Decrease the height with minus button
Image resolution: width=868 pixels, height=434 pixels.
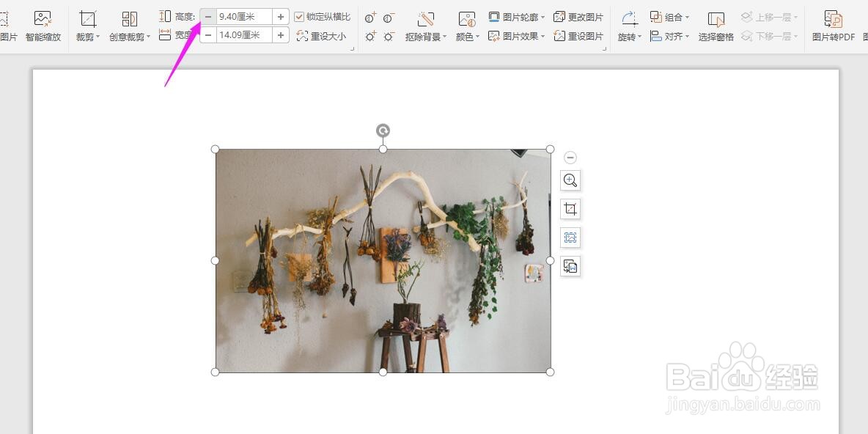point(208,17)
